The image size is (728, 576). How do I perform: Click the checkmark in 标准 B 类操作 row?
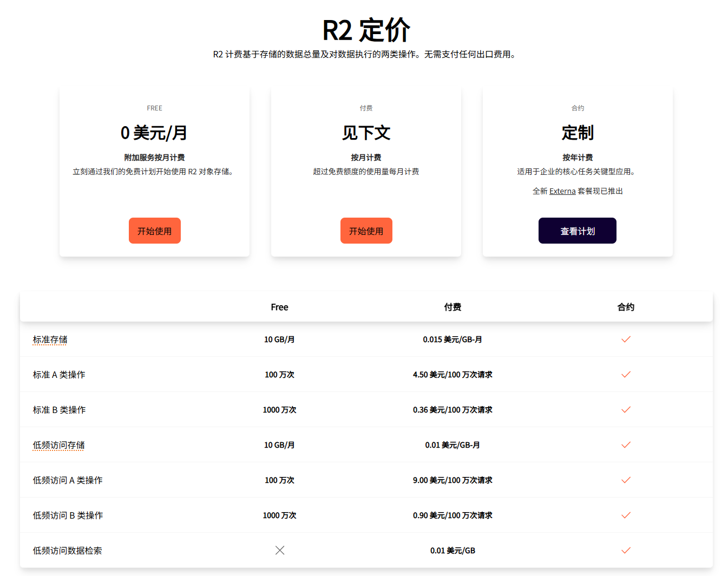click(626, 410)
